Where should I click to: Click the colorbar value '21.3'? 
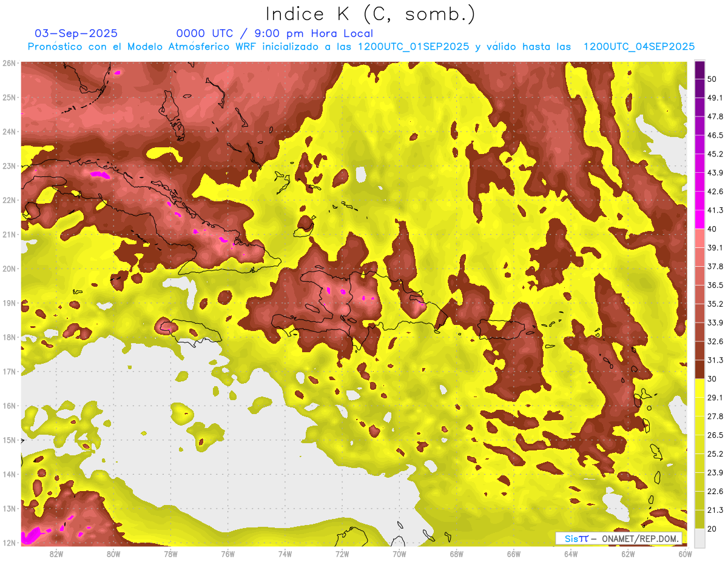click(x=715, y=510)
